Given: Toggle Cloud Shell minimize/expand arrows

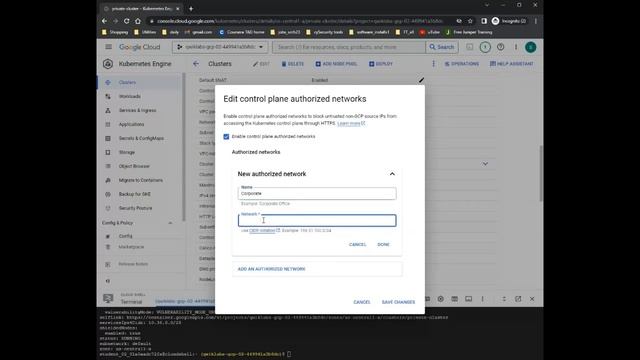Looking at the screenshot, I should click(504, 299).
